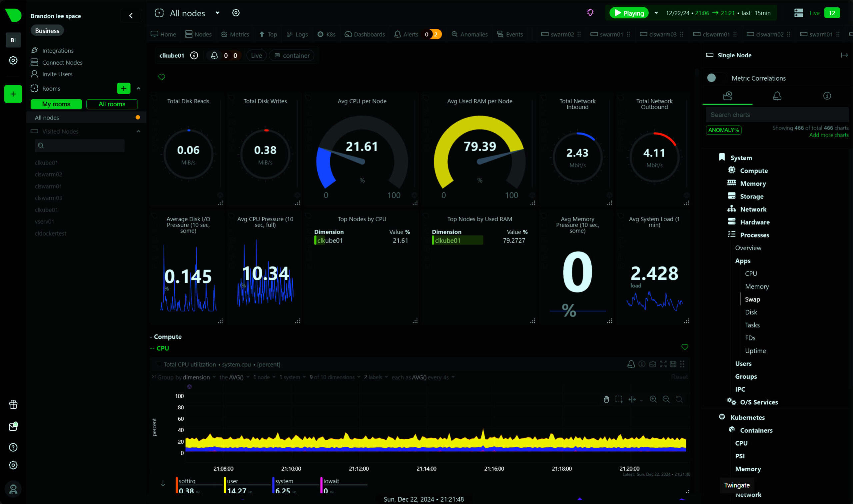Screen dimensions: 853x504
Task: Toggle container label on clkube01 node
Action: (293, 55)
